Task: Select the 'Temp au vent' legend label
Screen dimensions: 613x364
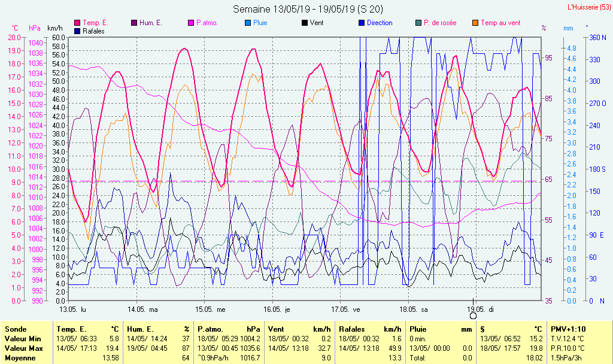Action: (501, 23)
